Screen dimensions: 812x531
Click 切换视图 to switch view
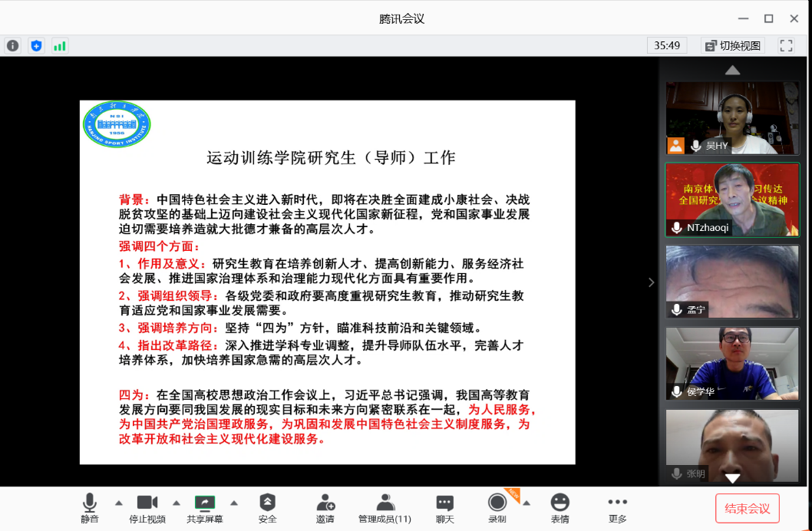[732, 45]
